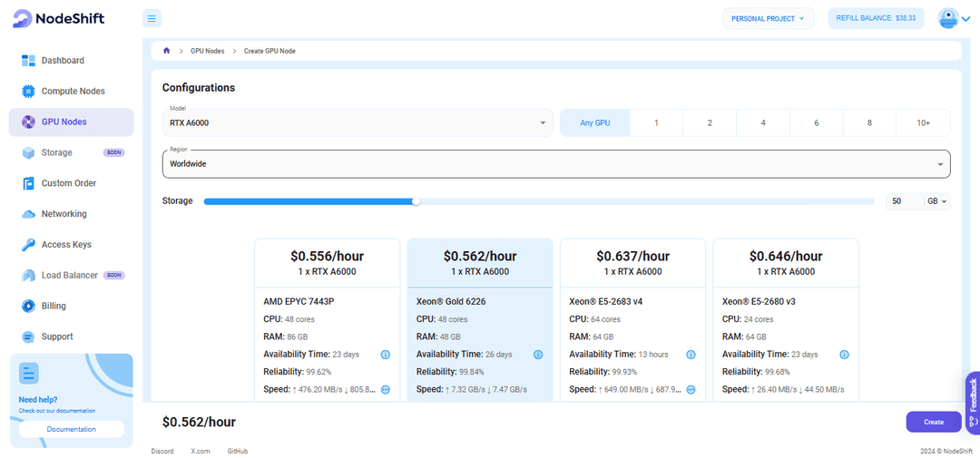The height and width of the screenshot is (458, 980).
Task: Select 10+ GPU count option
Action: coord(923,123)
